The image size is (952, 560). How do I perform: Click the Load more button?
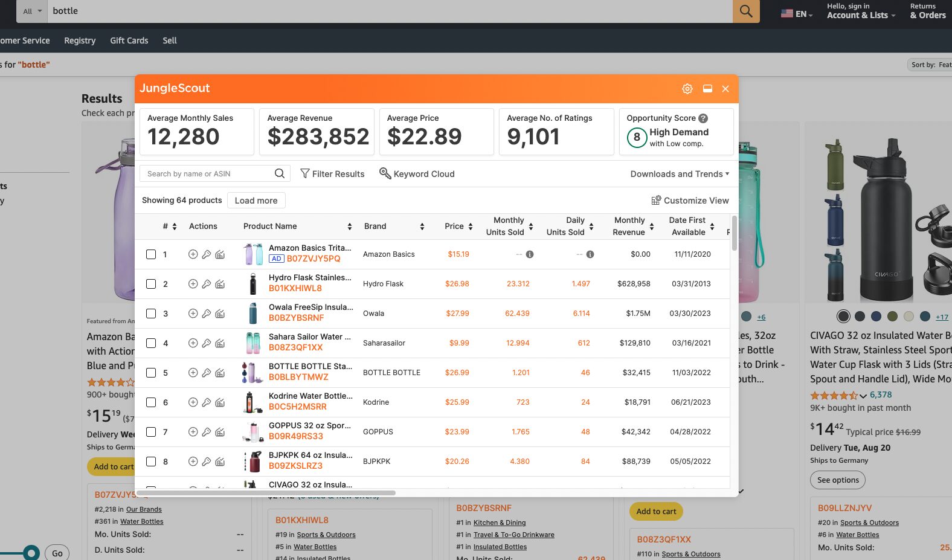pyautogui.click(x=256, y=201)
